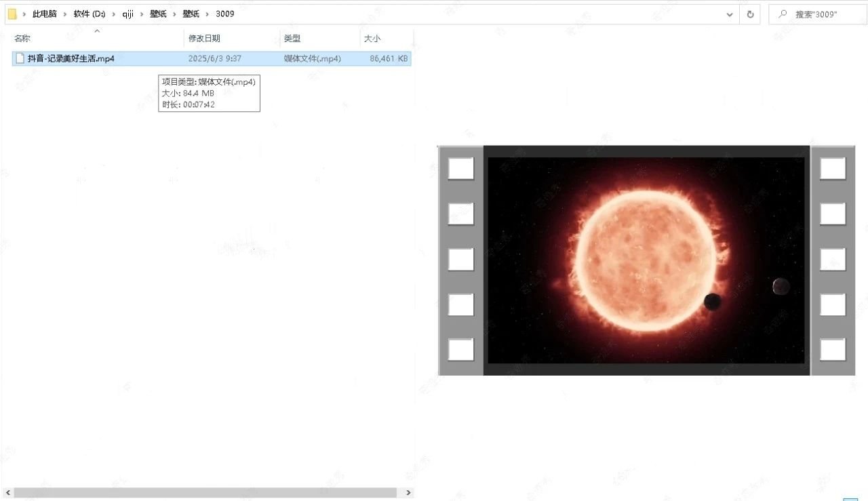This screenshot has height=501, width=868.
Task: Click the mp4 file's document icon
Action: tap(20, 58)
